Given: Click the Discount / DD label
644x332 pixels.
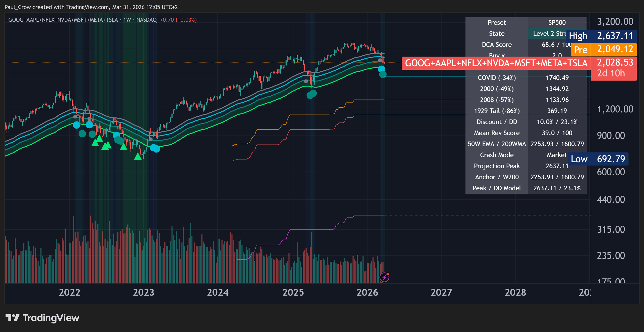Looking at the screenshot, I should [497, 122].
